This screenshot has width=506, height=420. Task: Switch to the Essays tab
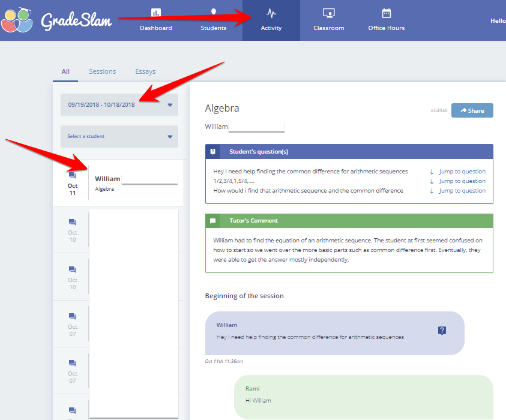pos(145,71)
